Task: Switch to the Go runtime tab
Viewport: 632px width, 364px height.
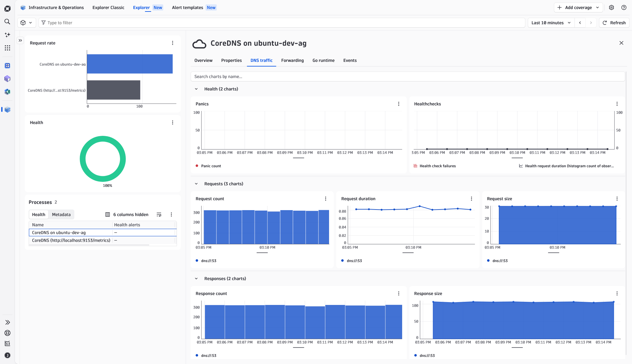Action: pos(323,60)
